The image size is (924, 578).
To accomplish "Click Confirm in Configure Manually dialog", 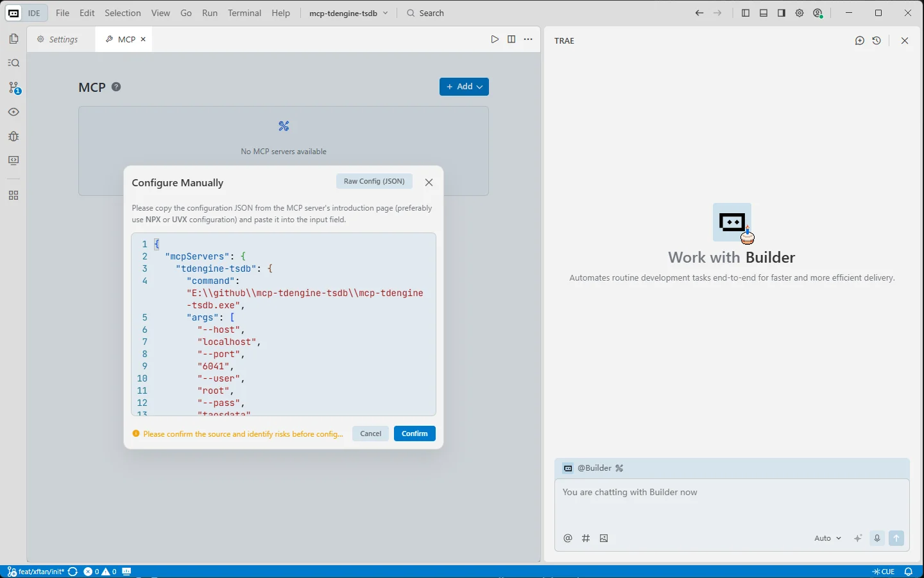I will click(415, 433).
